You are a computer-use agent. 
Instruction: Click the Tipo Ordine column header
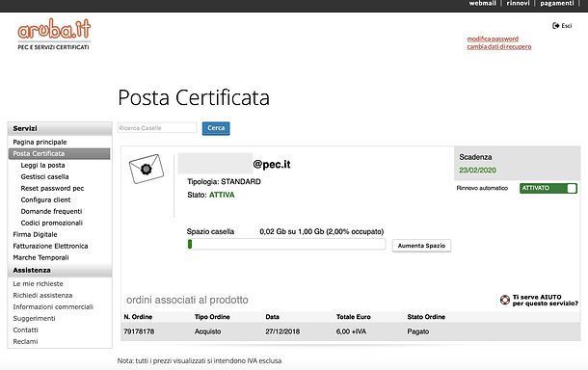coord(212,317)
